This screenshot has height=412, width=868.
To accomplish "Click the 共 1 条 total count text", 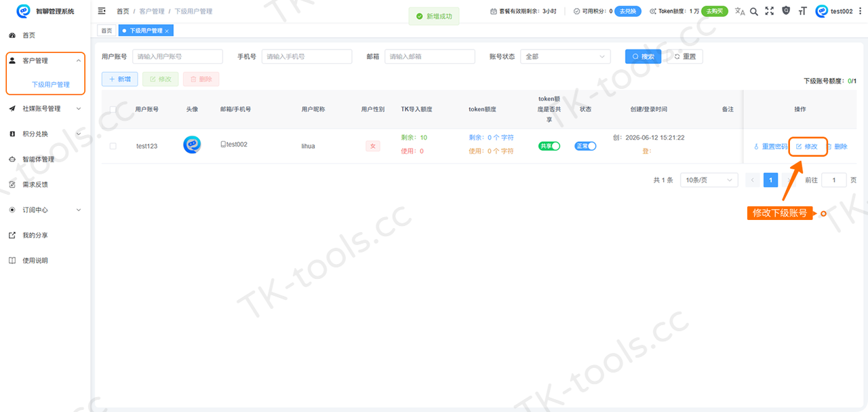I will click(663, 181).
